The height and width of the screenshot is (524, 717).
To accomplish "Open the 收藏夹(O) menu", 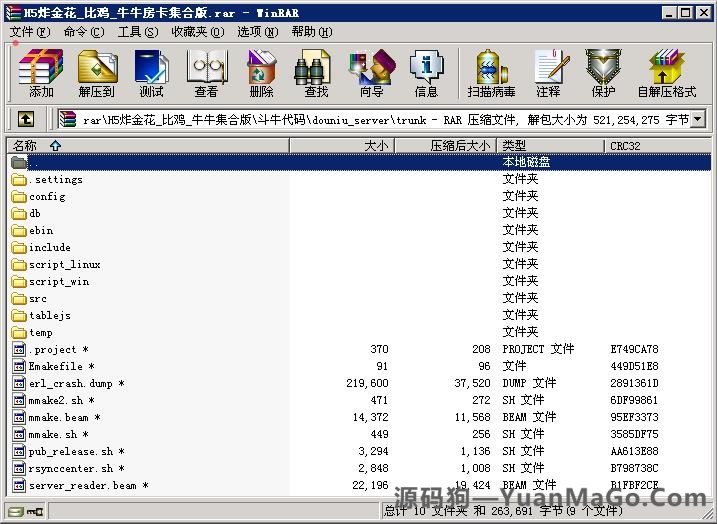I will click(x=198, y=32).
